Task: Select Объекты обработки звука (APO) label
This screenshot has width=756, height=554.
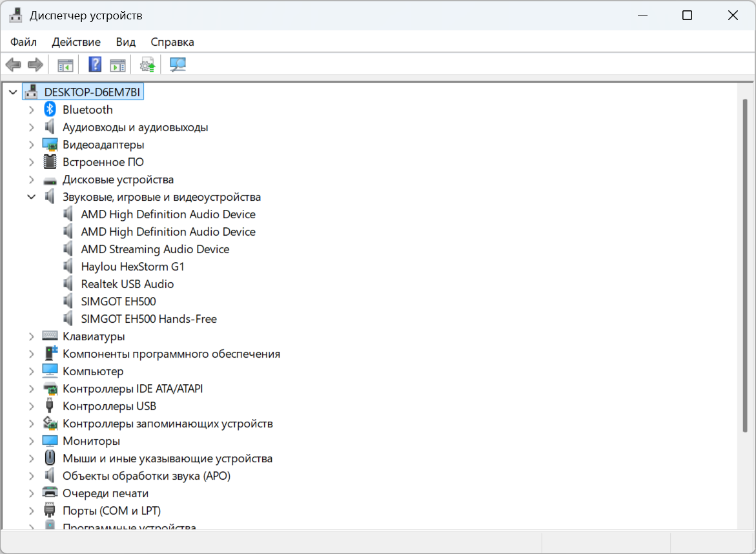Action: coord(147,476)
